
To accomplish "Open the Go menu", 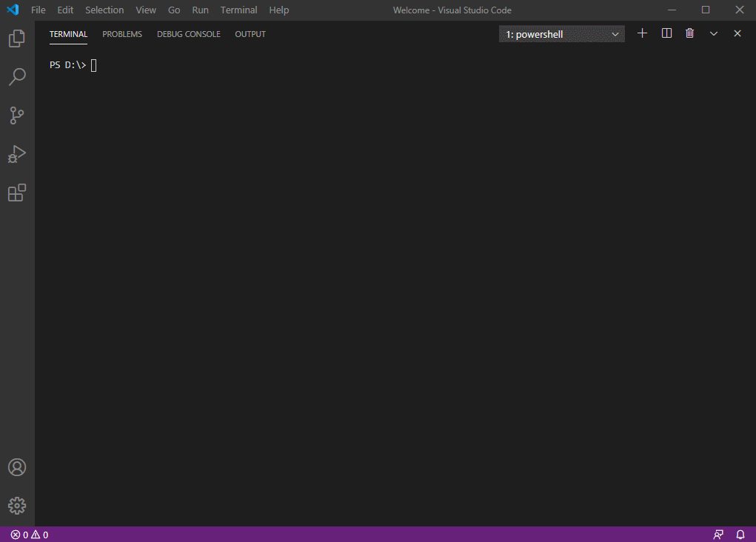I will pyautogui.click(x=174, y=10).
